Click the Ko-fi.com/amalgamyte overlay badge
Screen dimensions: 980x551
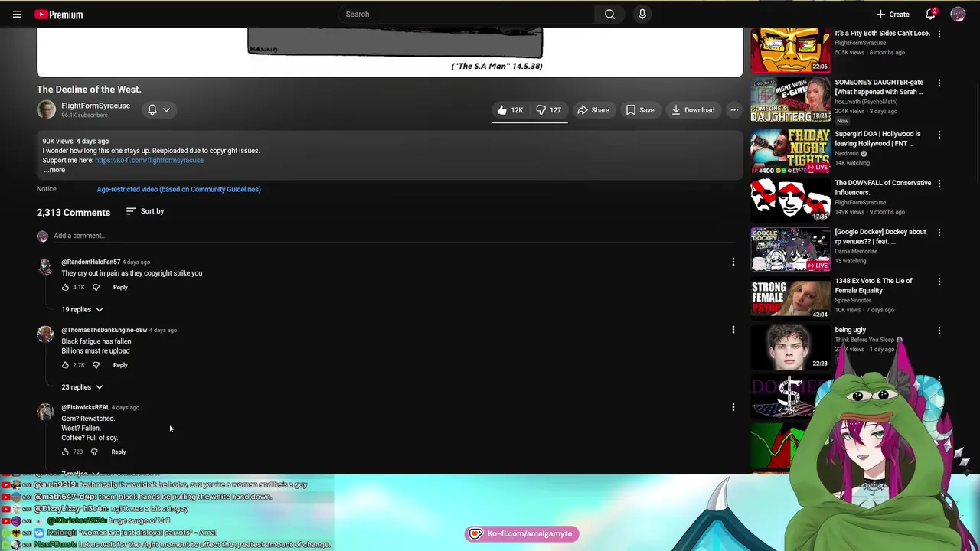pyautogui.click(x=522, y=533)
